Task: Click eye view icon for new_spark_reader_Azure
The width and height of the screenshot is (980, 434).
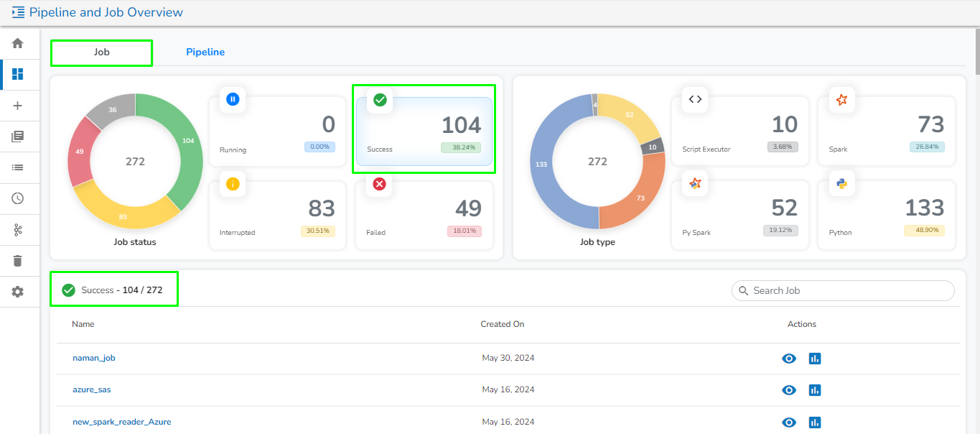Action: pyautogui.click(x=789, y=423)
